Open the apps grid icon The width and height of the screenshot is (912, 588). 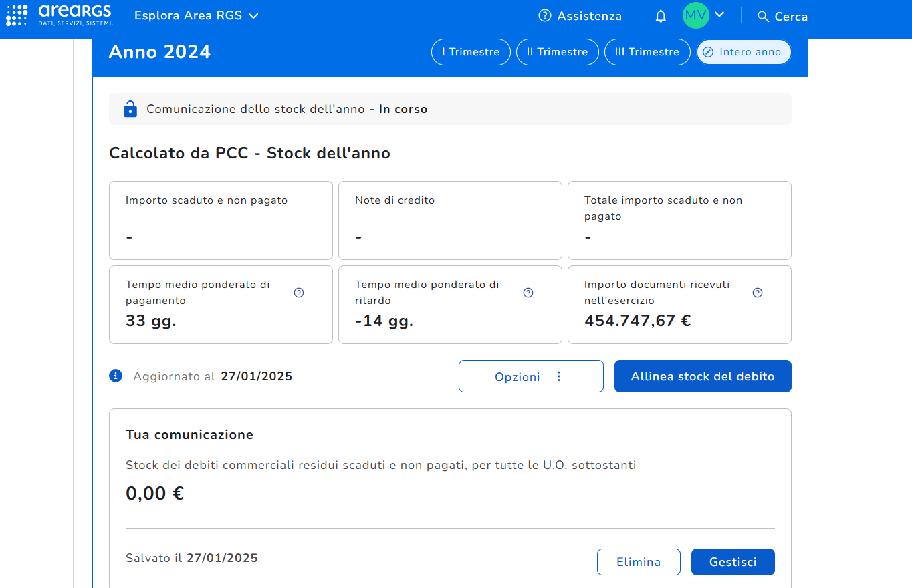pos(17,15)
